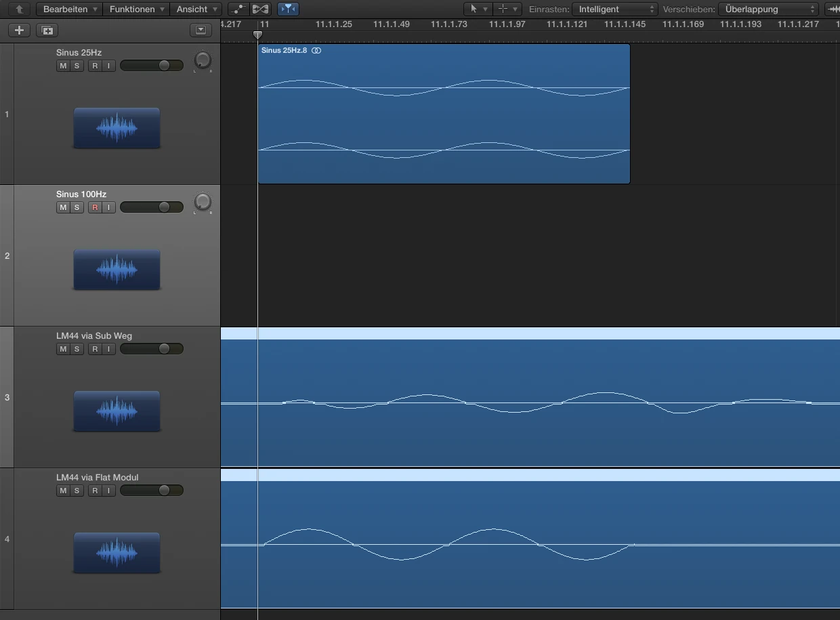Open the pointer tool selection menu

coord(477,9)
